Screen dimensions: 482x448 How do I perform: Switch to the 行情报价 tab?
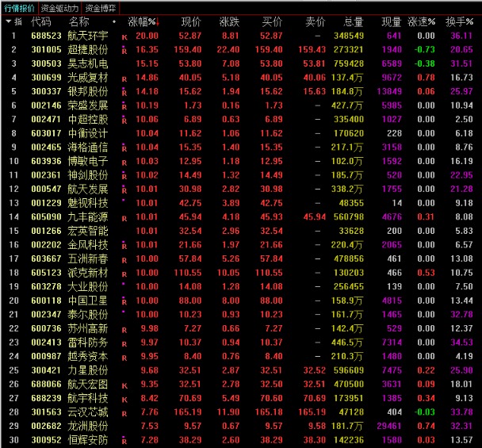pyautogui.click(x=19, y=8)
